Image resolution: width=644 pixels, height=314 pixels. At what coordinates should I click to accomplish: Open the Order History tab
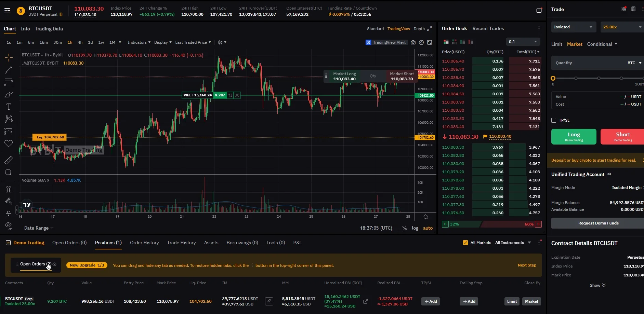pyautogui.click(x=144, y=243)
